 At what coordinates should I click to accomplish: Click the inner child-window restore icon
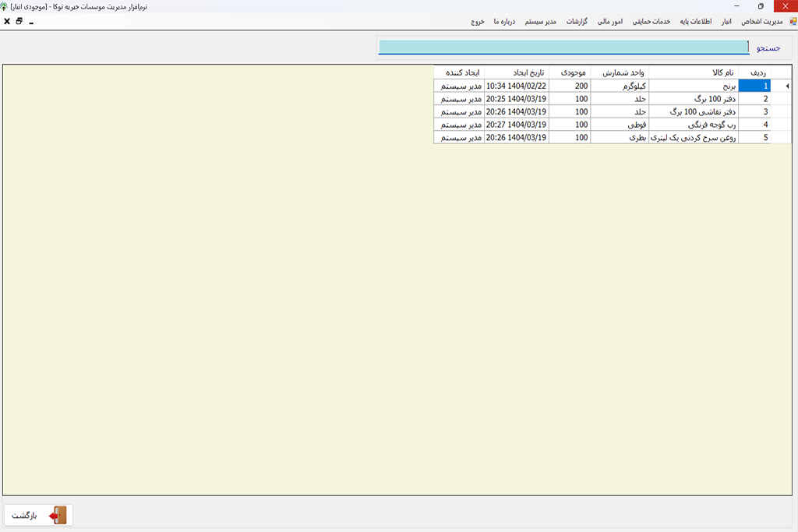coord(19,22)
